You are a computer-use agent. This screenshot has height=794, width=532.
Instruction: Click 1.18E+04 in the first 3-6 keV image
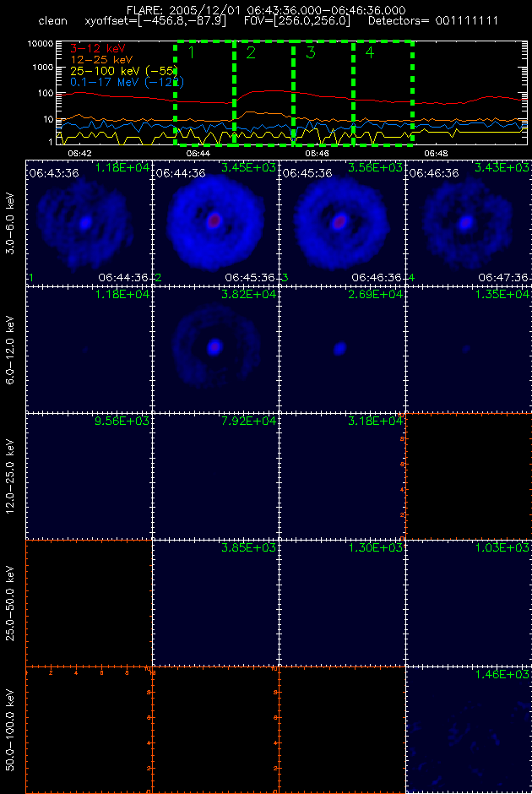(122, 166)
